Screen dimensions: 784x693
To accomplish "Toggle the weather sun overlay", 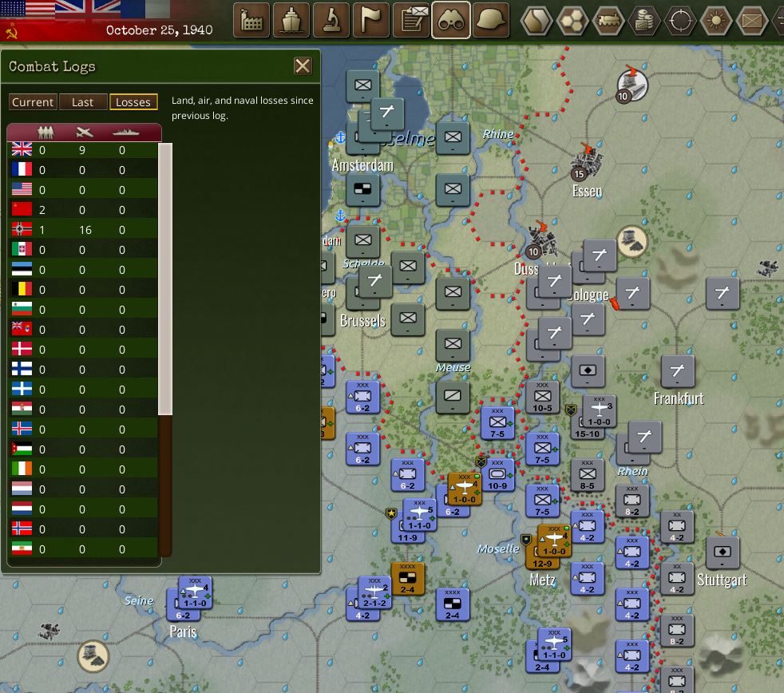I will click(716, 21).
